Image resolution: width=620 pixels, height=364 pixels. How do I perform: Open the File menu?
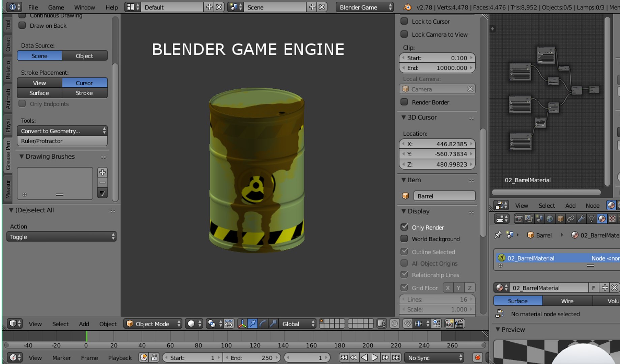[x=33, y=7]
